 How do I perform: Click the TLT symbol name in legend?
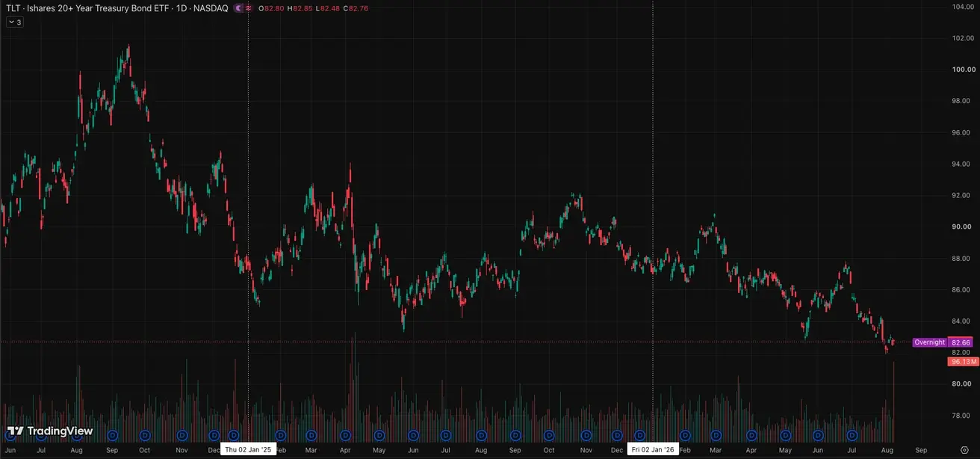pyautogui.click(x=13, y=7)
